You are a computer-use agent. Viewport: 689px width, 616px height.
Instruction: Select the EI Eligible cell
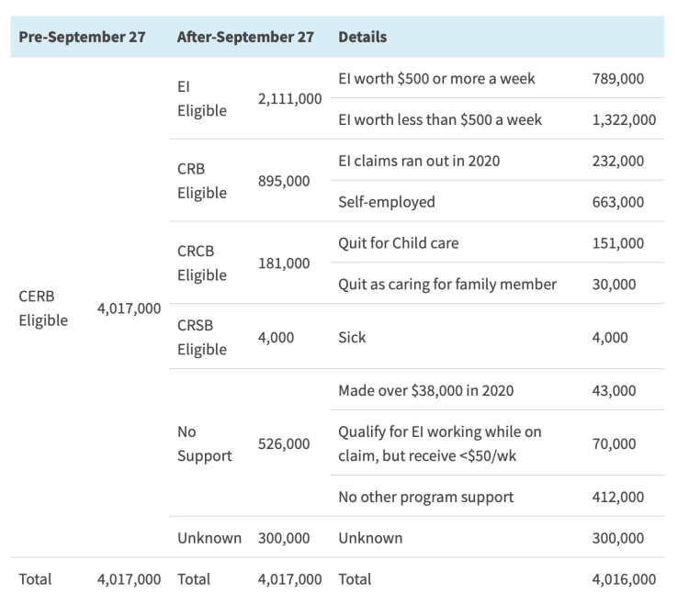point(201,98)
